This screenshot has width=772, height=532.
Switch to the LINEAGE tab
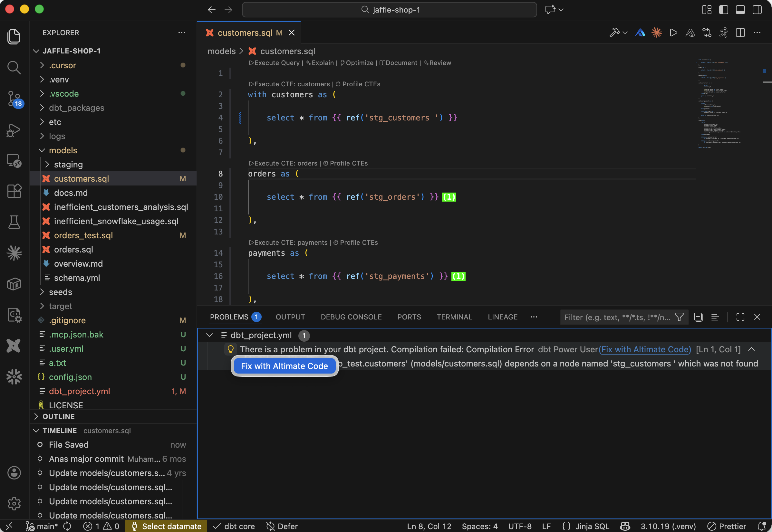(x=503, y=317)
